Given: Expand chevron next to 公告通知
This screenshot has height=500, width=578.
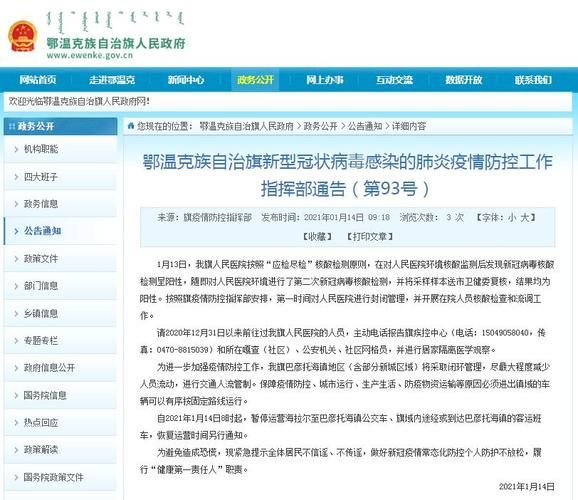Looking at the screenshot, I should pos(16,231).
